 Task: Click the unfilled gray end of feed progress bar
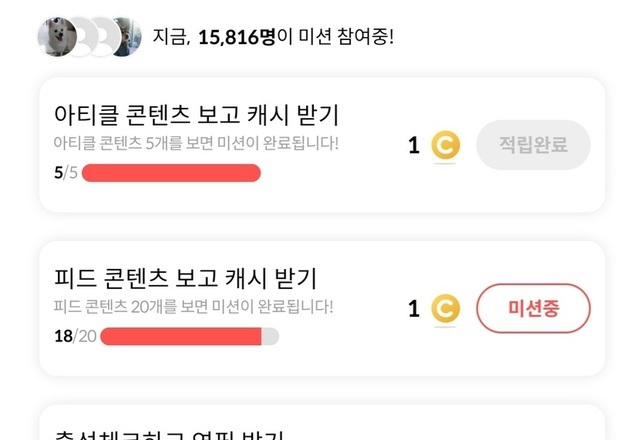coord(270,336)
